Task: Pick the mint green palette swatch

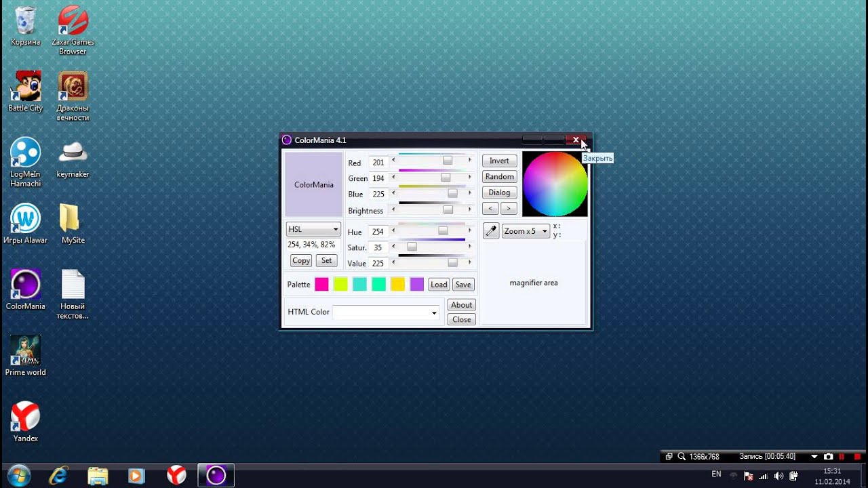Action: click(378, 285)
